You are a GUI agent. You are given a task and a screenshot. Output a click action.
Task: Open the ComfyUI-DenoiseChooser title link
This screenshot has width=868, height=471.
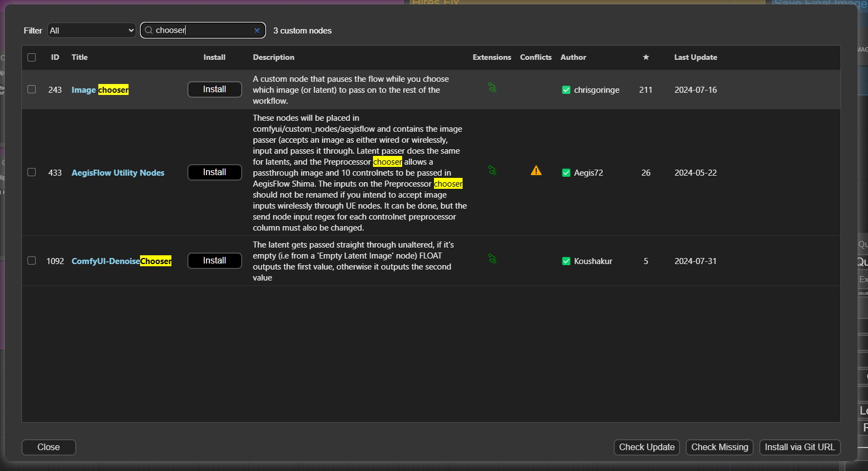point(121,261)
